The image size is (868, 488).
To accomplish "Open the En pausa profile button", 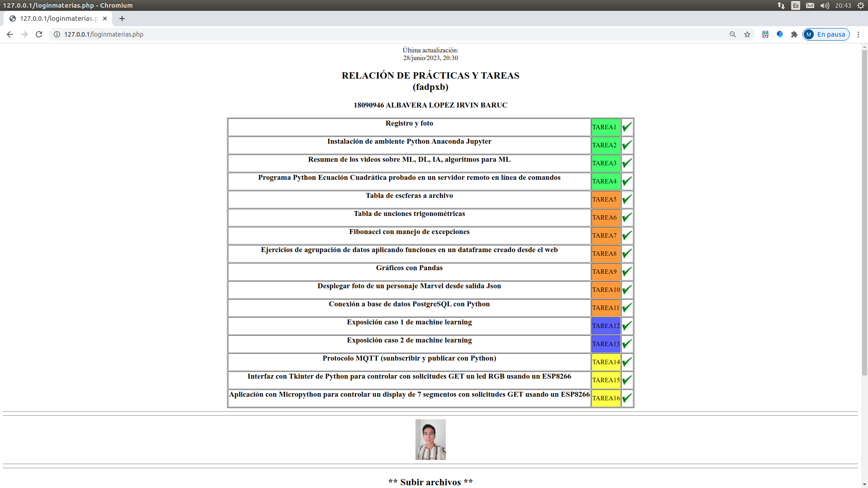I will pos(826,34).
